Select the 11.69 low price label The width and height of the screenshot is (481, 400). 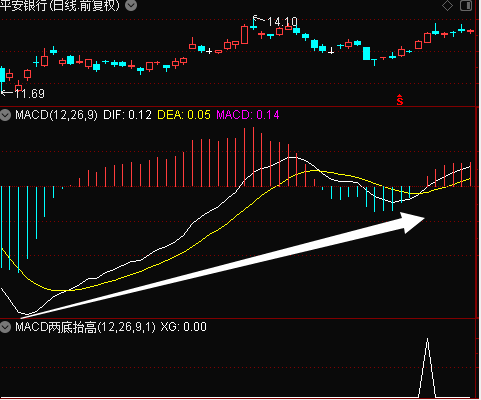[x=30, y=94]
